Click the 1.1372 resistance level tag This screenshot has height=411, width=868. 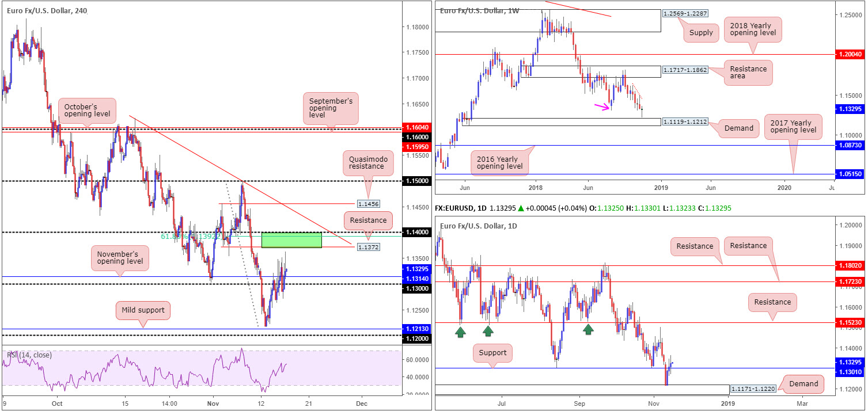point(368,247)
